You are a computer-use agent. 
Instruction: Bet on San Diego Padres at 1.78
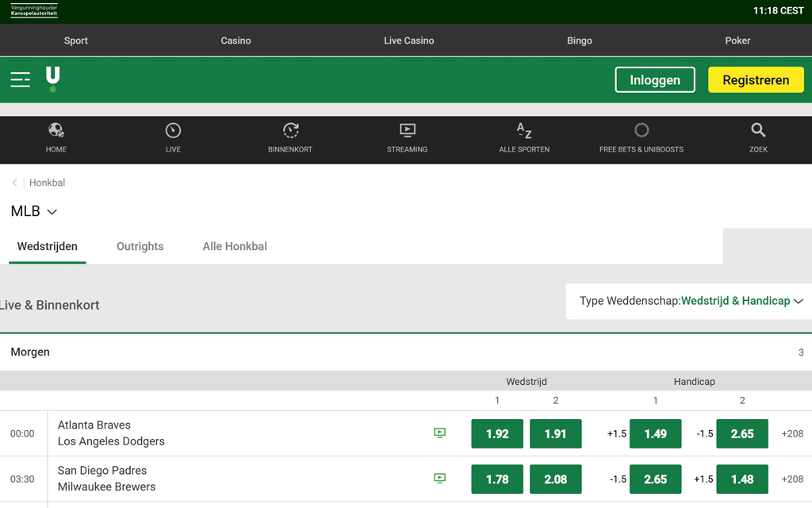click(497, 479)
